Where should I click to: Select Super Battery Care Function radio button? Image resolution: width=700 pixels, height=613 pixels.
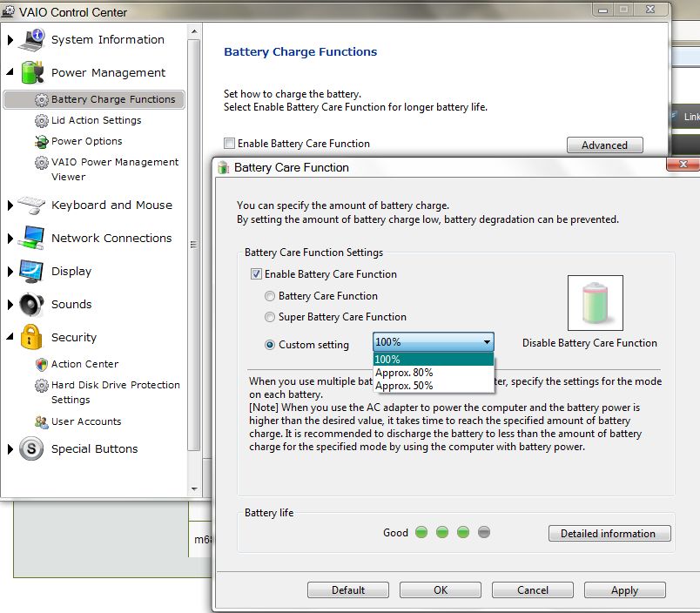tap(270, 317)
